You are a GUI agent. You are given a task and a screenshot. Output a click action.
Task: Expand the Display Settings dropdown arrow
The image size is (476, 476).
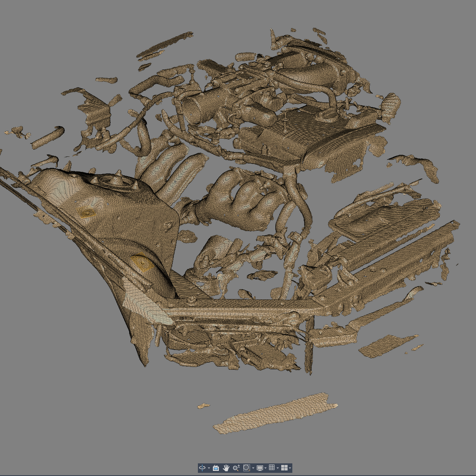265,468
